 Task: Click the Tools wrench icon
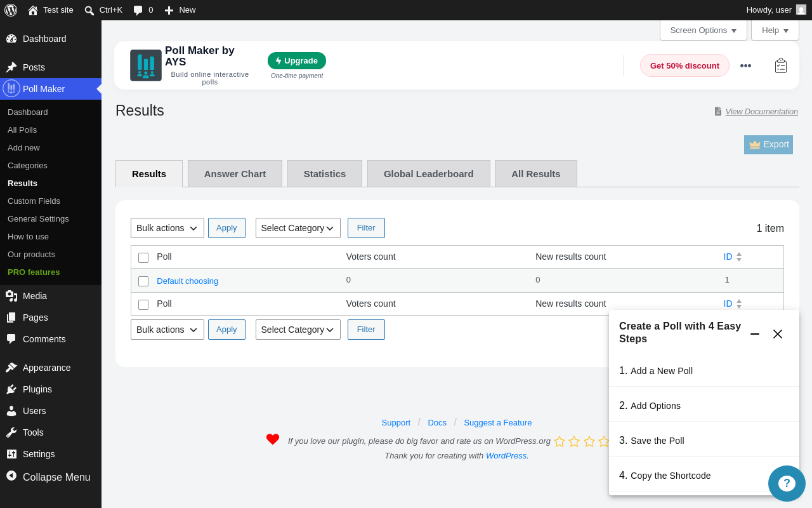pos(11,432)
